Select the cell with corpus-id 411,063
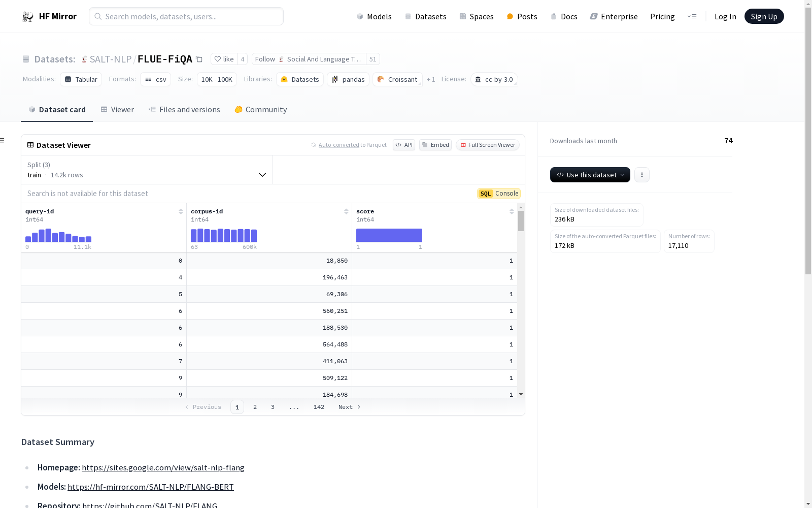The width and height of the screenshot is (812, 508). (x=269, y=361)
